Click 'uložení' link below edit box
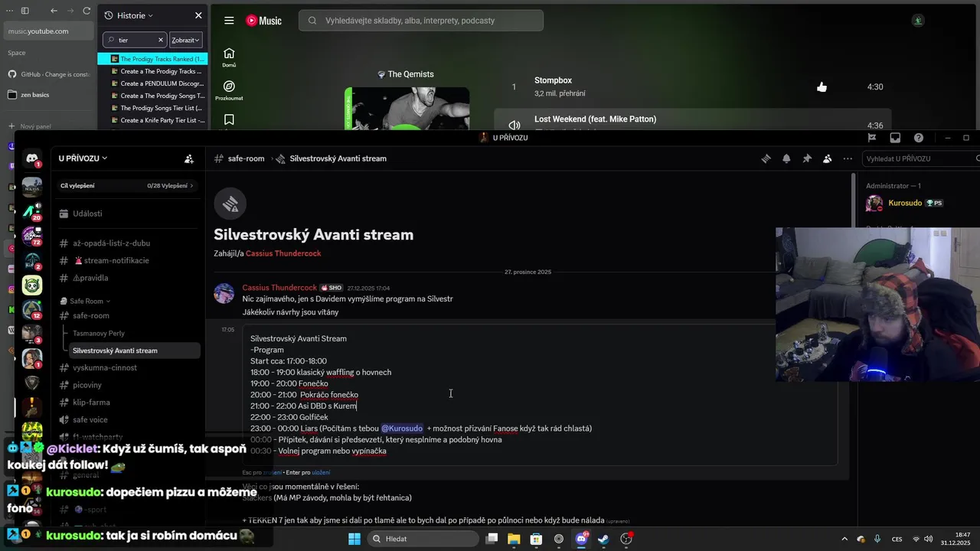 click(321, 473)
